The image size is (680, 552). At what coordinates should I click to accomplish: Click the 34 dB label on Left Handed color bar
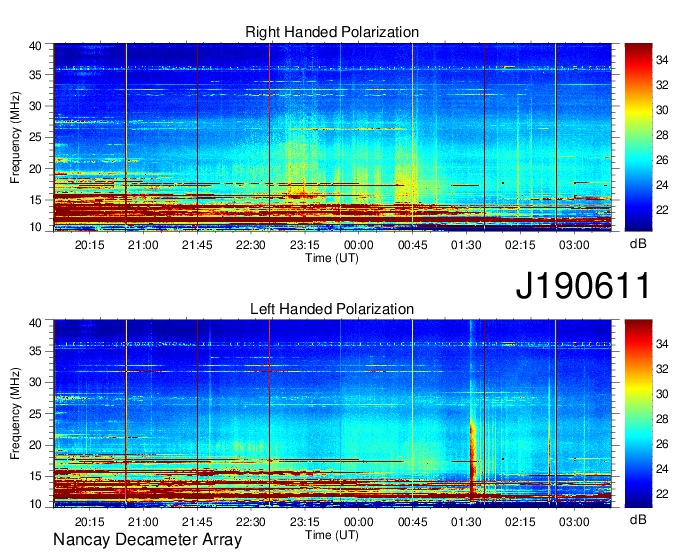point(662,344)
